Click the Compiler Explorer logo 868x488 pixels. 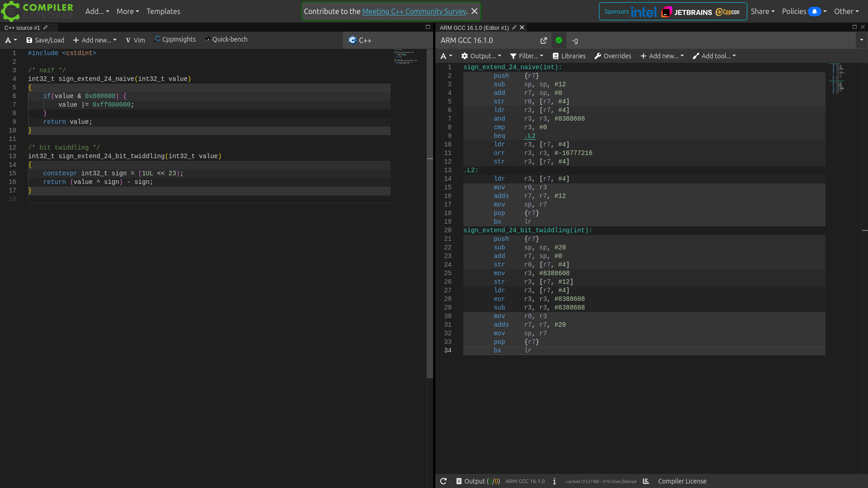(38, 11)
